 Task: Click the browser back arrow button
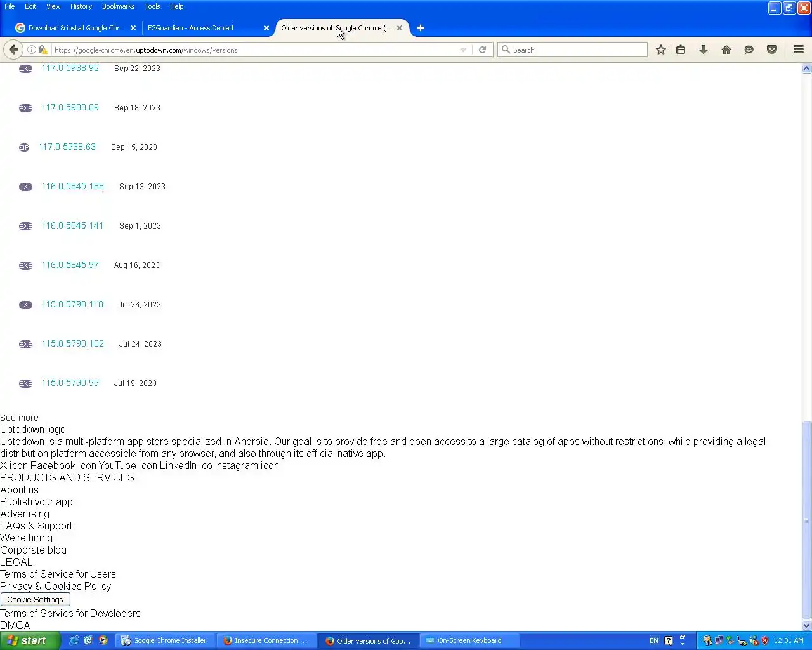click(13, 50)
